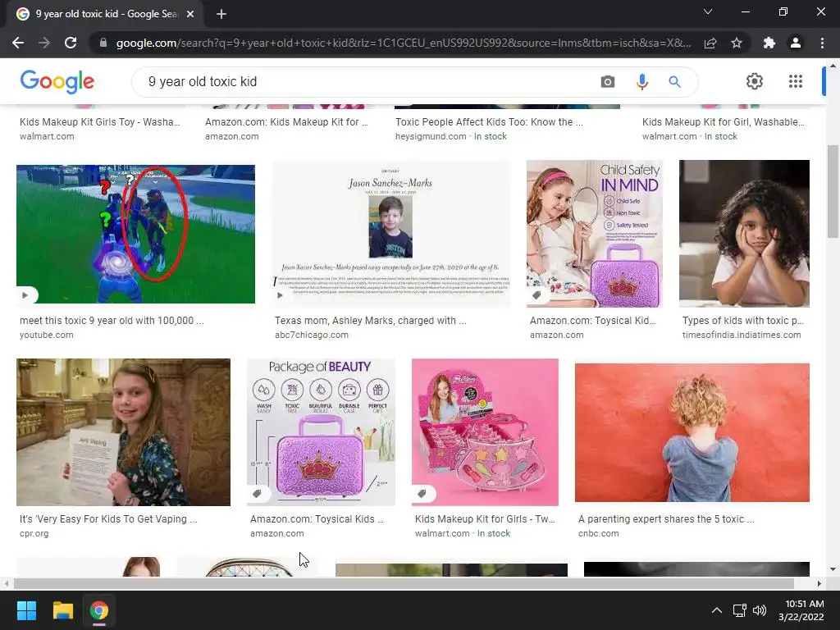This screenshot has height=630, width=840.
Task: Open 'Amazon.com: Toysical Kids ...' result title
Action: click(317, 519)
